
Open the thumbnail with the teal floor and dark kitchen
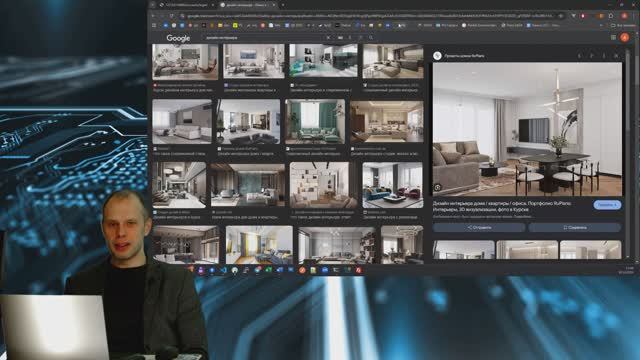click(323, 60)
